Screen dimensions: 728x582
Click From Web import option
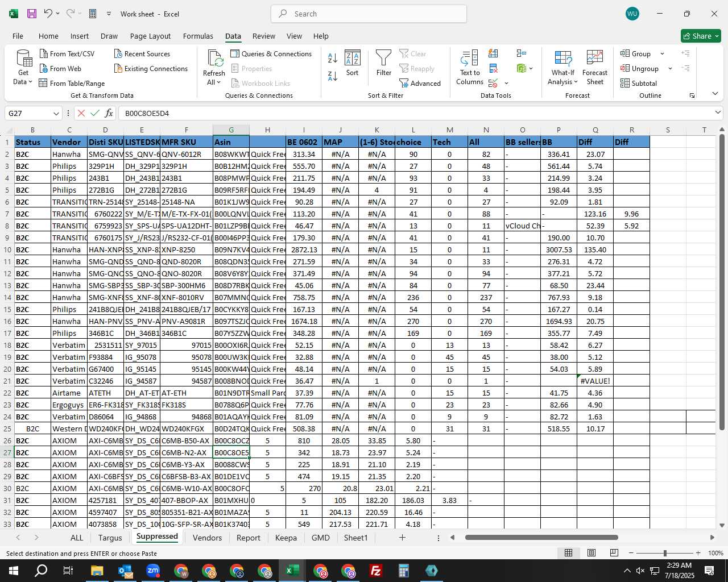tap(60, 68)
